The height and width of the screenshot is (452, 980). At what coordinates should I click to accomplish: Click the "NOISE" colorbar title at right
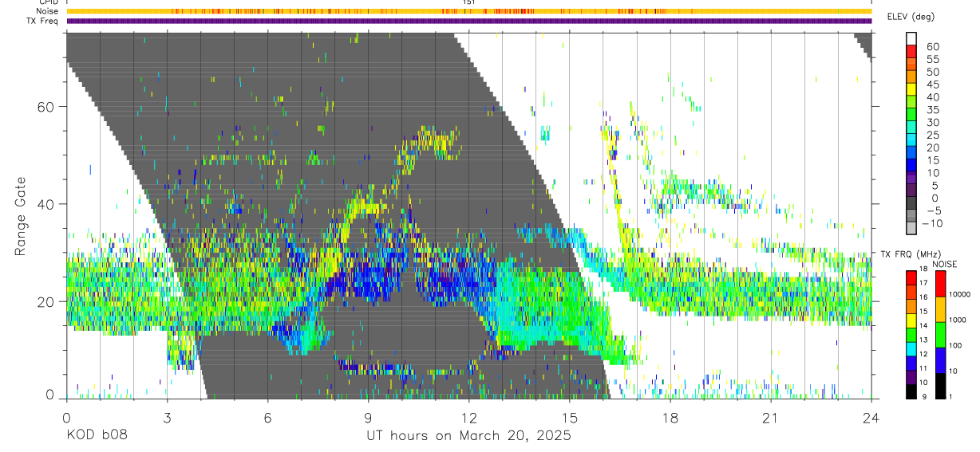pos(944,264)
